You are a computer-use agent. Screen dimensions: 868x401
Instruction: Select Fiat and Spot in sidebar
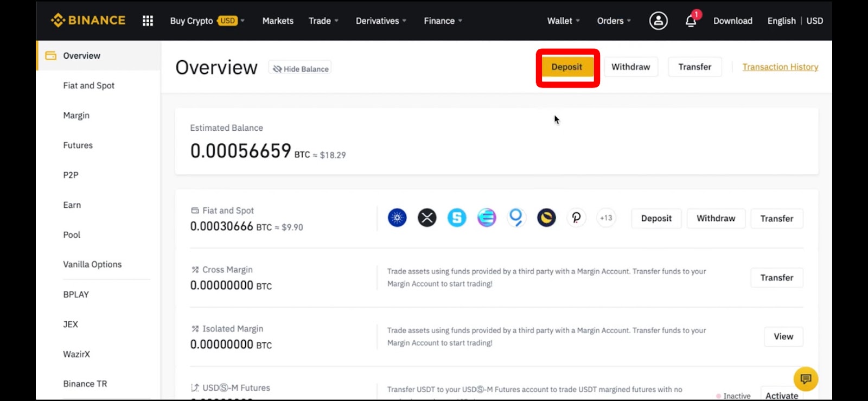pos(89,85)
